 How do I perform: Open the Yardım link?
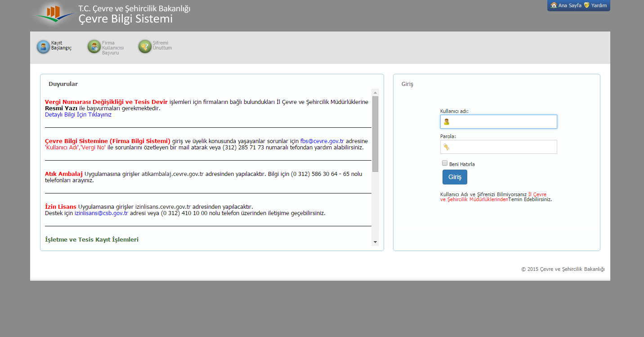point(599,5)
